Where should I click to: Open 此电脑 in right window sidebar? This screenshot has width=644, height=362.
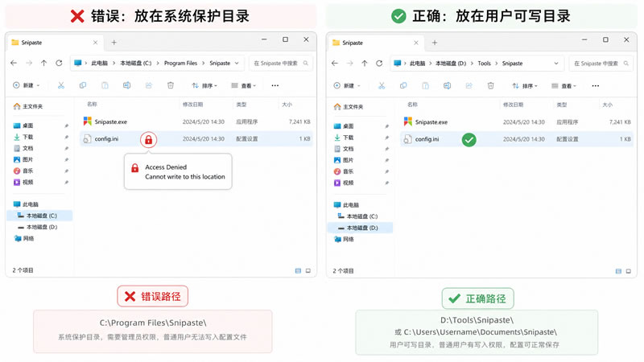coord(347,205)
